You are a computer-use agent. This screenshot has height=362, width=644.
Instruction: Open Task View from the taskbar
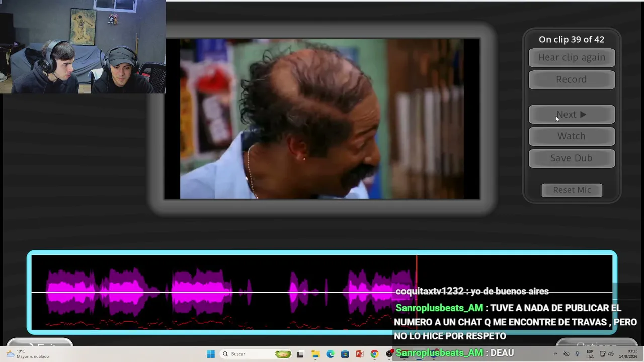[300, 354]
